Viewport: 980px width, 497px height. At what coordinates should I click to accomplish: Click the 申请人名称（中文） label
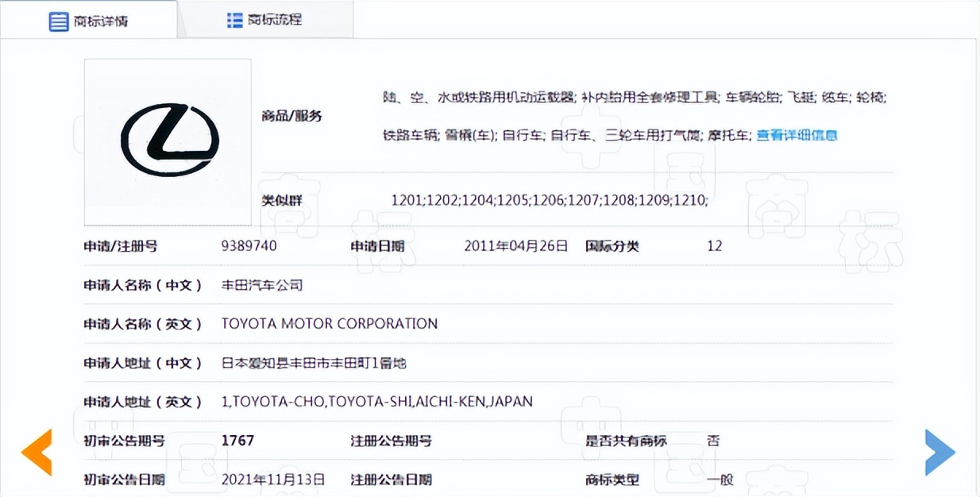click(x=144, y=284)
